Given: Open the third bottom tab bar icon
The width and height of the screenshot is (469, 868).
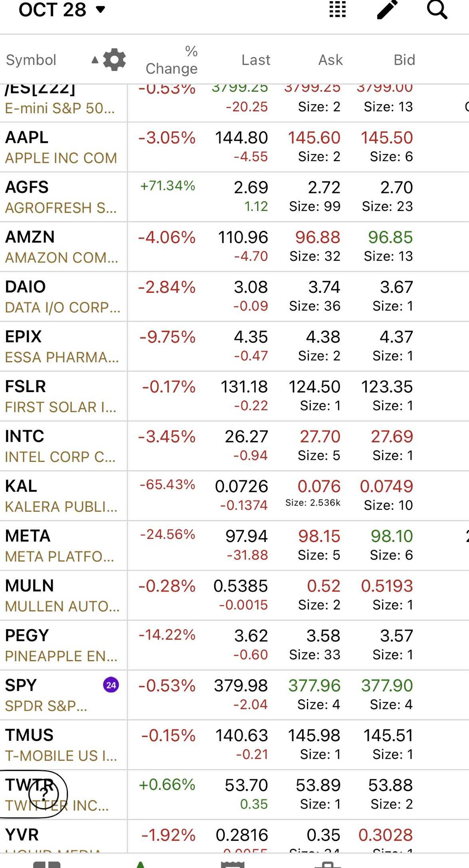Looking at the screenshot, I should [x=232, y=864].
